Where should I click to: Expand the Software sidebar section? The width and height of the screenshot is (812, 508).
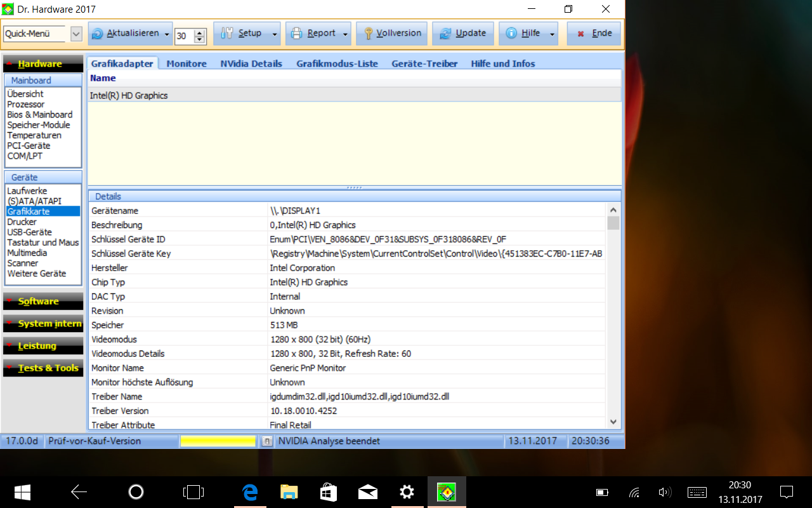pyautogui.click(x=43, y=302)
